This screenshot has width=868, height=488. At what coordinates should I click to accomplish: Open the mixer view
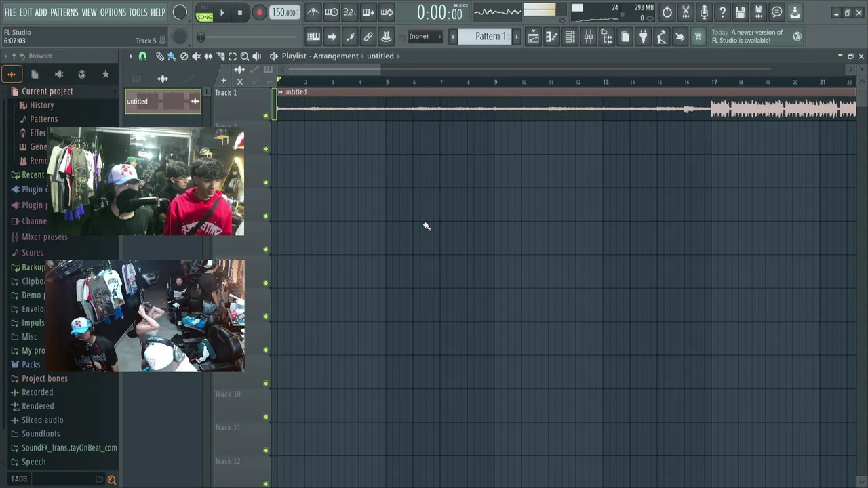click(x=589, y=37)
